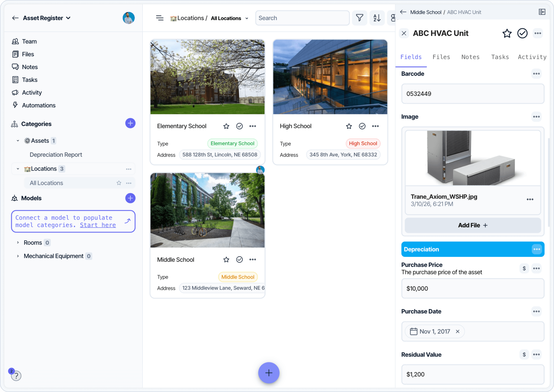Viewport: 554px width, 392px height.
Task: Follow the Start here link
Action: click(98, 225)
